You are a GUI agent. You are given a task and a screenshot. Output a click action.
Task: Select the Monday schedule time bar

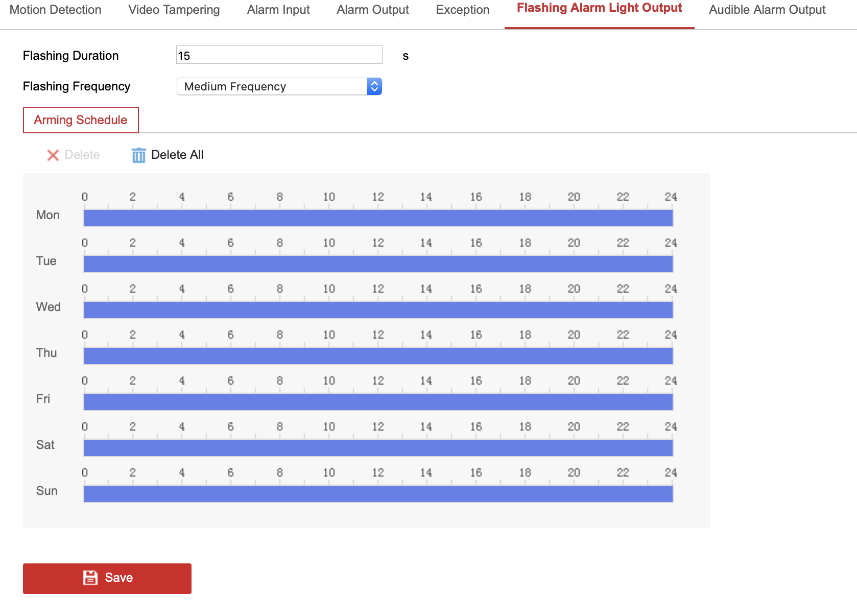pyautogui.click(x=378, y=218)
